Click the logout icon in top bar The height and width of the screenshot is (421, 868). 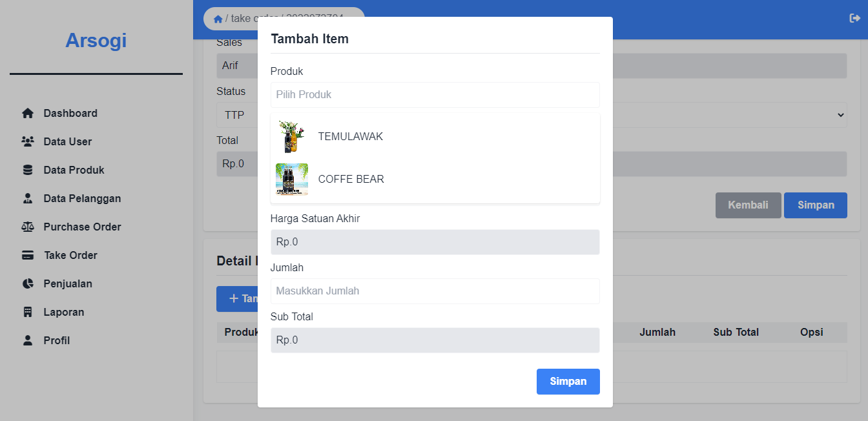pyautogui.click(x=854, y=19)
